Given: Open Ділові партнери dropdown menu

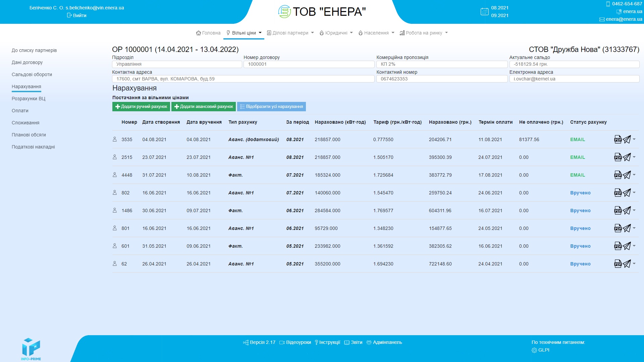Looking at the screenshot, I should coord(290,33).
